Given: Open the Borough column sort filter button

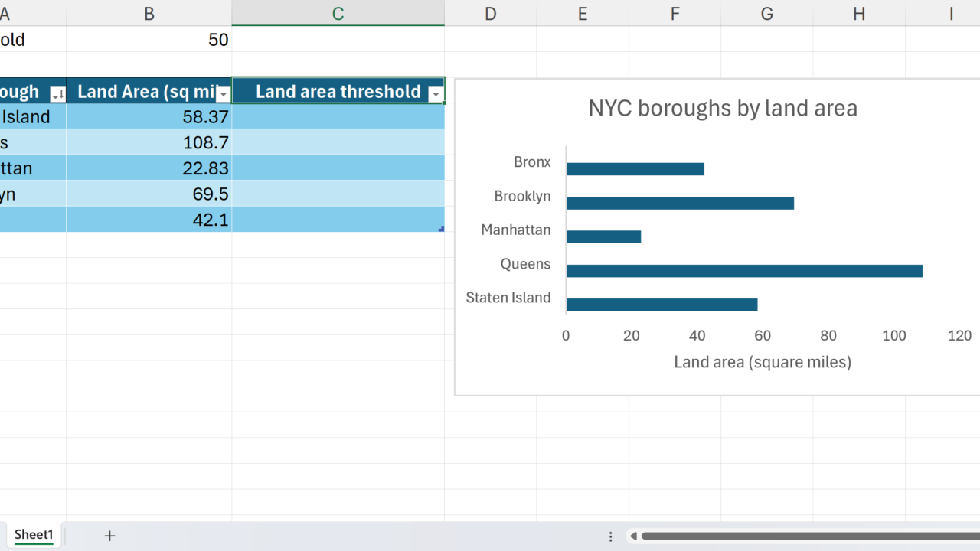Looking at the screenshot, I should point(57,94).
